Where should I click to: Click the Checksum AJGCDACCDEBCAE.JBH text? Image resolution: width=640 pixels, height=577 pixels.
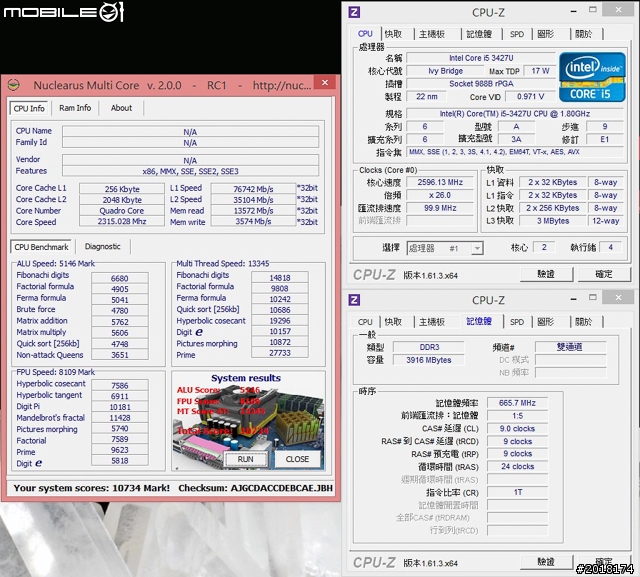pos(255,488)
